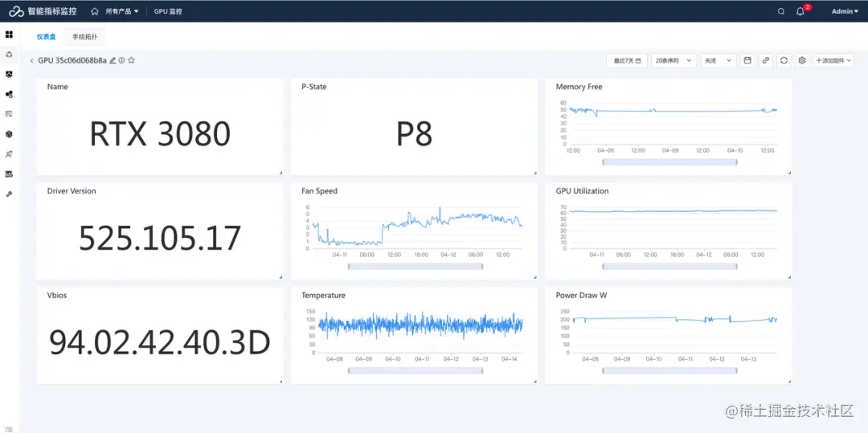Open the 关闭 auto-refresh dropdown
This screenshot has width=868, height=433.
tap(719, 60)
